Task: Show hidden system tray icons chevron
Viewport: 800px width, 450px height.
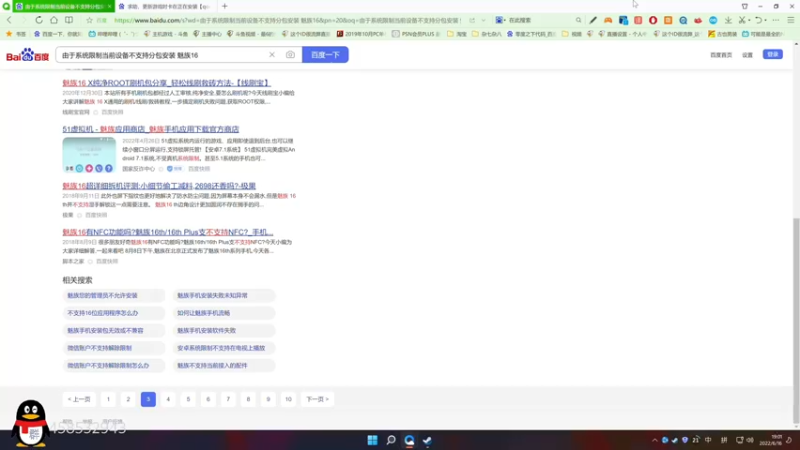Action: 655,440
